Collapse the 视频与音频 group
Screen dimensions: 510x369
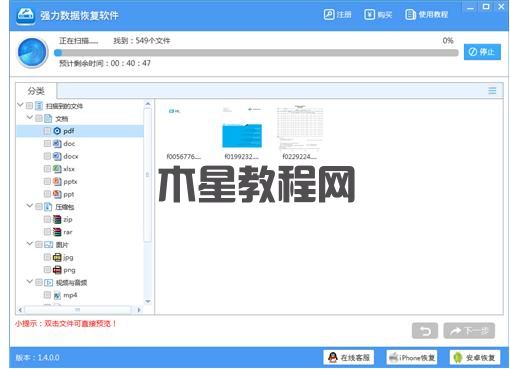30,282
